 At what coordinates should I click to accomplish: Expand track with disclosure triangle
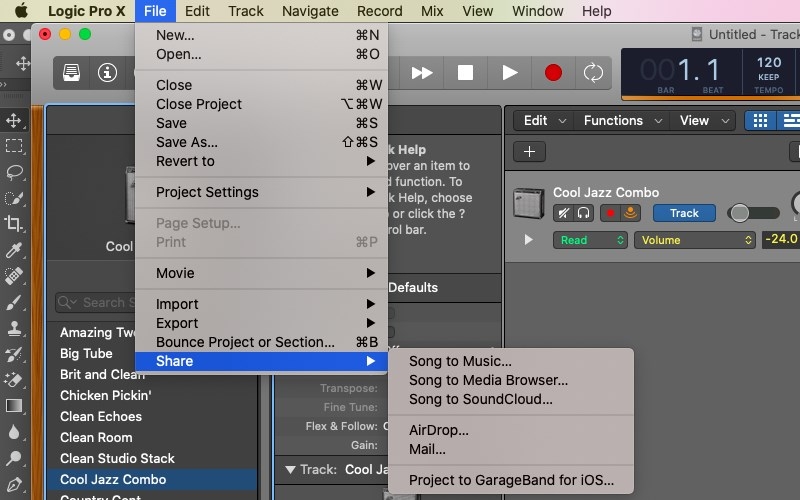(x=529, y=240)
